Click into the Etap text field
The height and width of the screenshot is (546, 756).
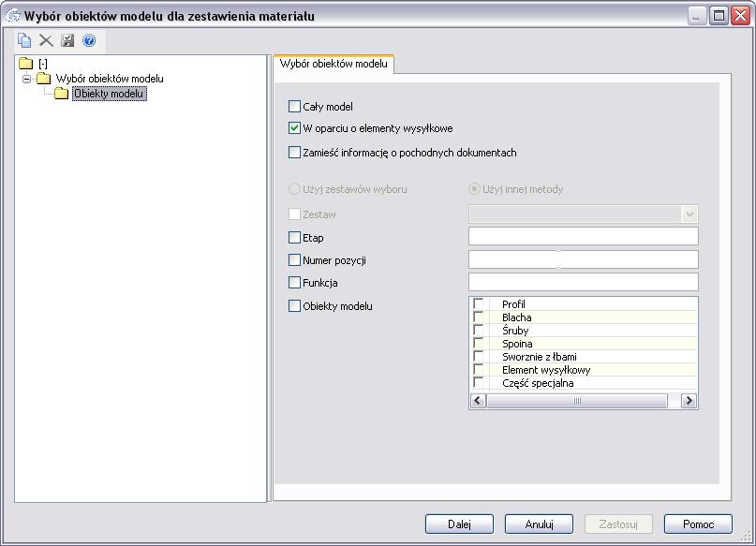(x=584, y=237)
